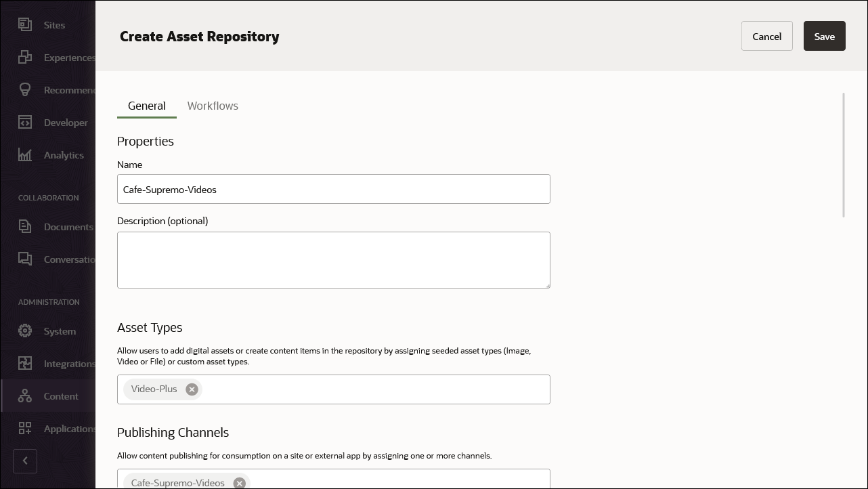
Task: Switch to the Workflows tab
Action: pos(213,106)
